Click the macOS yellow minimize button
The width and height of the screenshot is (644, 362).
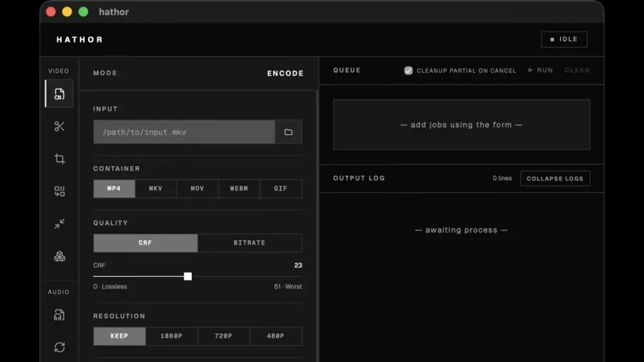[x=67, y=12]
